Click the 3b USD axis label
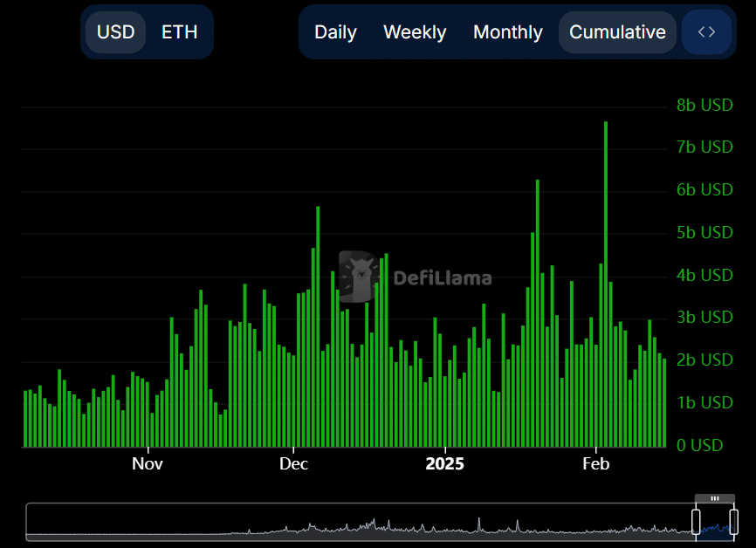This screenshot has height=548, width=756. click(x=704, y=317)
